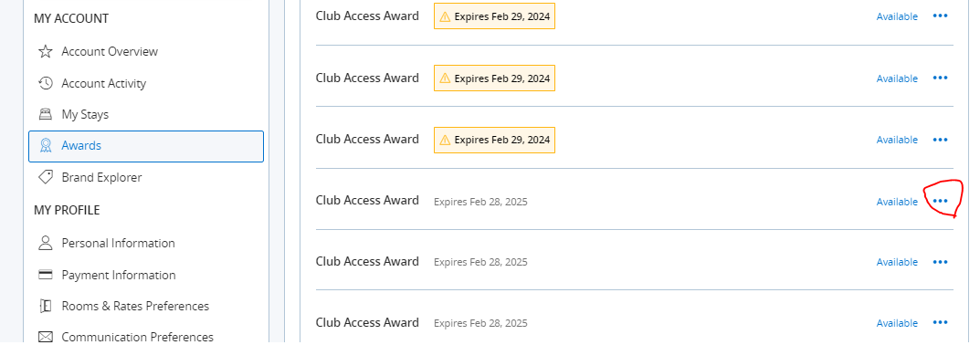Click the credit card icon beside Payment Information

tap(45, 275)
